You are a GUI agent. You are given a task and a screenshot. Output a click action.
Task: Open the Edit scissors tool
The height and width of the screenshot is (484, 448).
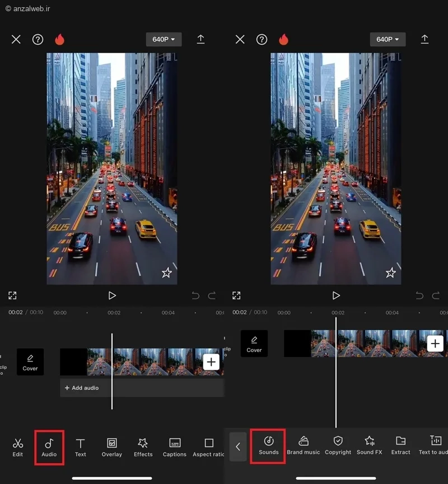18,447
